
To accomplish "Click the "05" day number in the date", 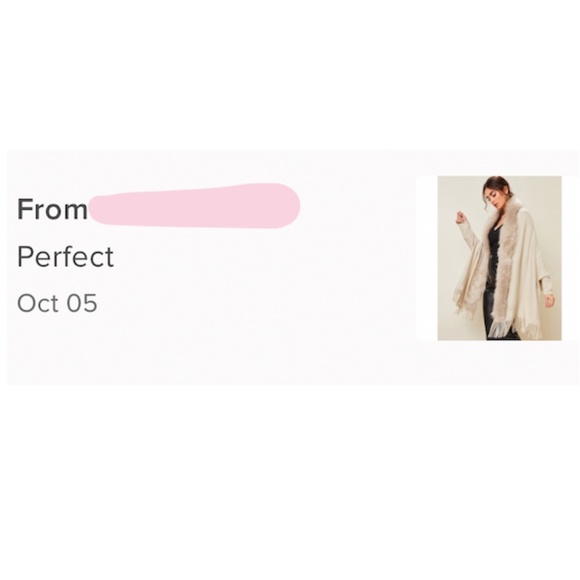I will coord(82,303).
